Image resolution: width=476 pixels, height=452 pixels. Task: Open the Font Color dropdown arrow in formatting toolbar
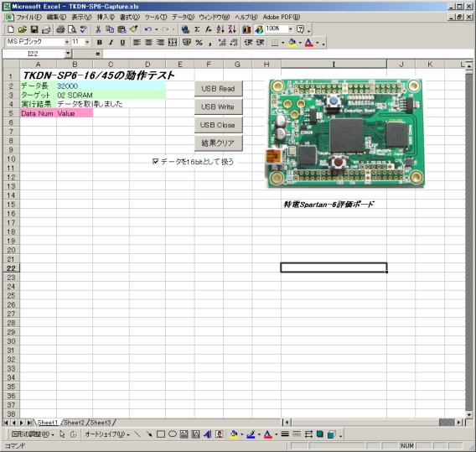(318, 43)
